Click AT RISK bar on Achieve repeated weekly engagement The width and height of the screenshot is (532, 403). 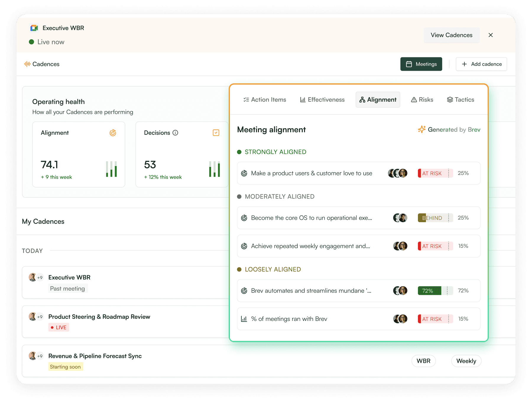(435, 246)
